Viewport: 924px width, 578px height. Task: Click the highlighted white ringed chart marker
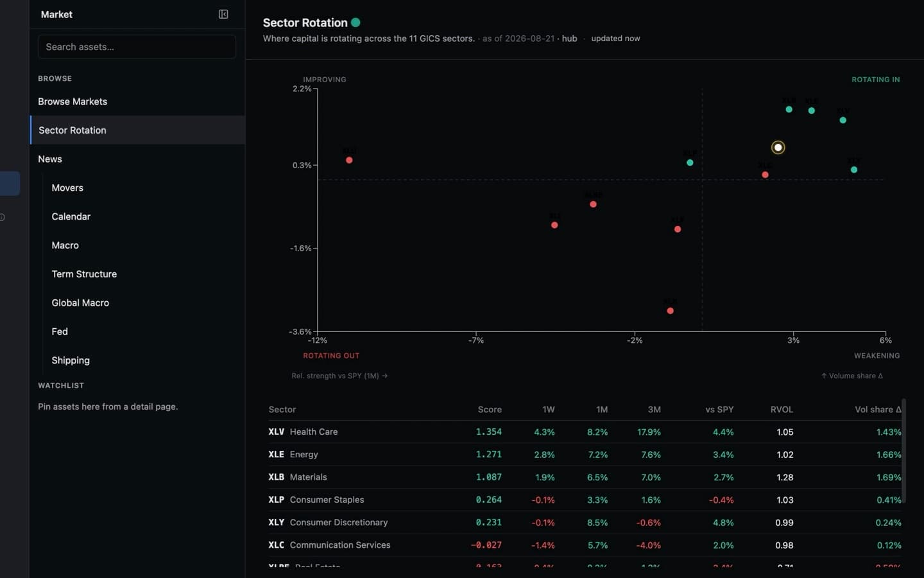pyautogui.click(x=778, y=147)
